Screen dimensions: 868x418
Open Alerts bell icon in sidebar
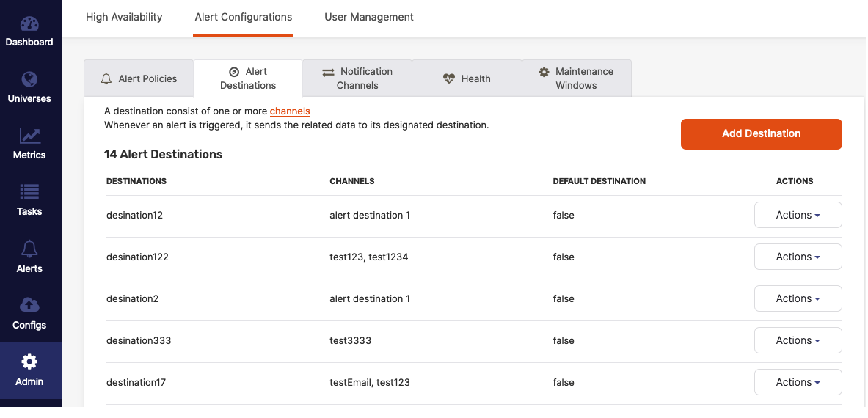click(29, 249)
